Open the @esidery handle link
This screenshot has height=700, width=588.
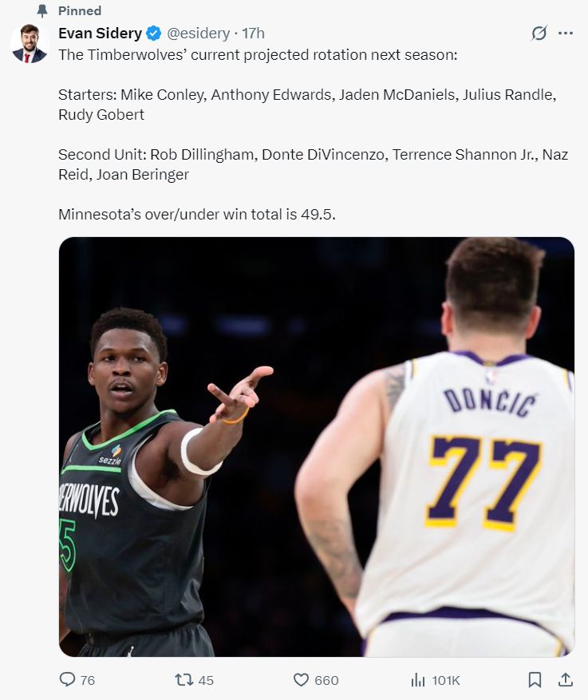click(x=198, y=33)
